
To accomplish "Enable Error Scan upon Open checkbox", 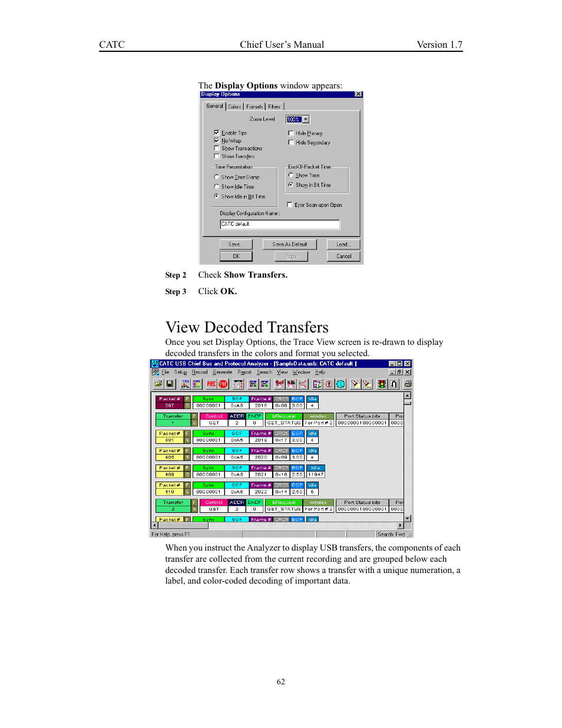I will (289, 205).
